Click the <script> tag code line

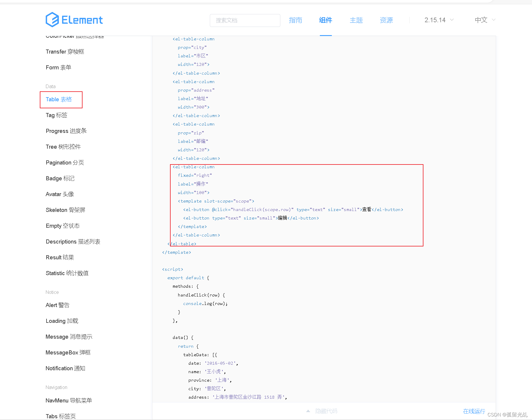coord(172,269)
